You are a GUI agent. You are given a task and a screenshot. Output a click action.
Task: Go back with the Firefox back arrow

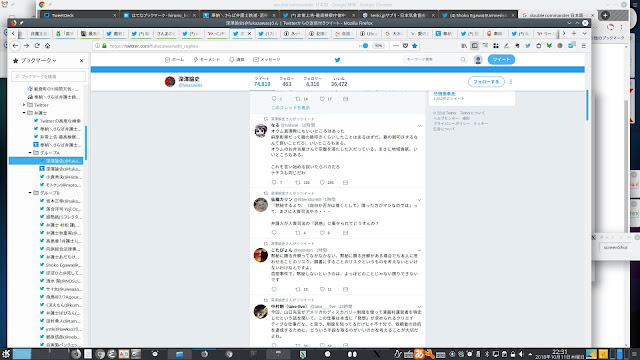click(15, 46)
